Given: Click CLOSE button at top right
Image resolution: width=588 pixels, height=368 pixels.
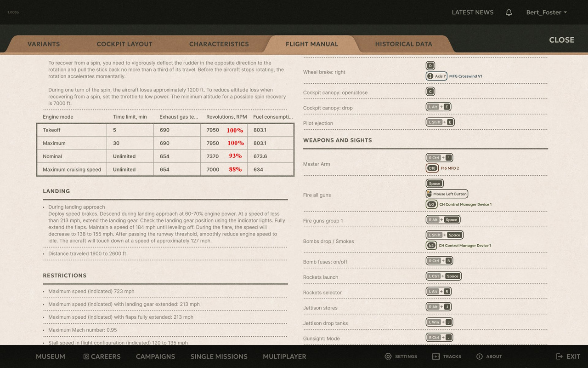Looking at the screenshot, I should click(x=562, y=40).
